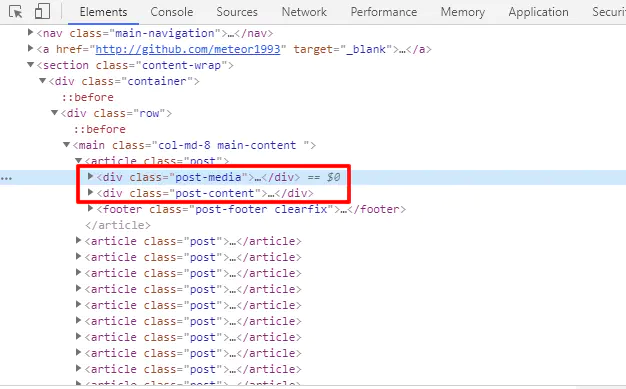Switch to the Console tab
The image size is (626, 389).
click(172, 12)
